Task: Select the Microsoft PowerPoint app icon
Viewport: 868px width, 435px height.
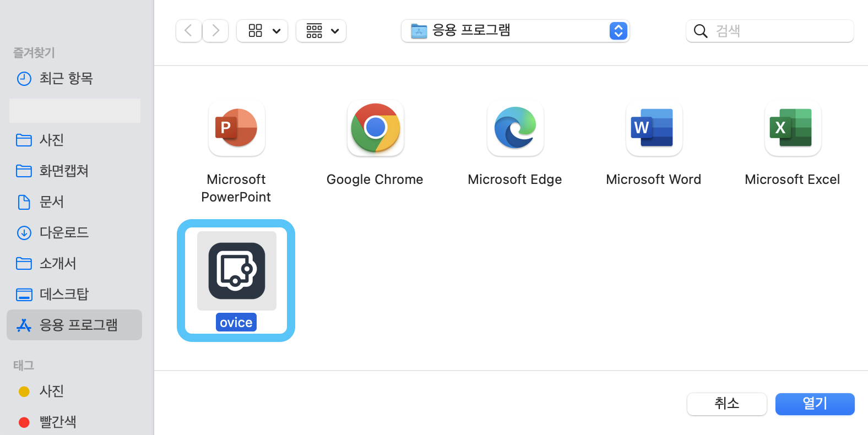Action: tap(237, 128)
